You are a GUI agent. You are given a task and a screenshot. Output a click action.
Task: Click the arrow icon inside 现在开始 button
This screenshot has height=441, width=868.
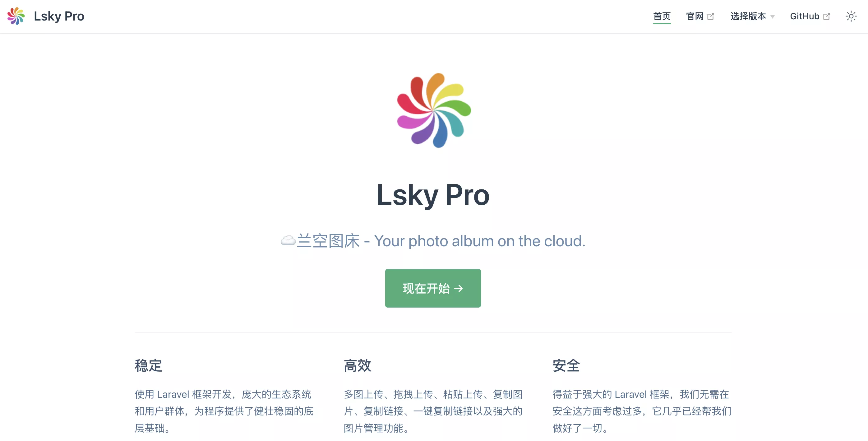[458, 288]
